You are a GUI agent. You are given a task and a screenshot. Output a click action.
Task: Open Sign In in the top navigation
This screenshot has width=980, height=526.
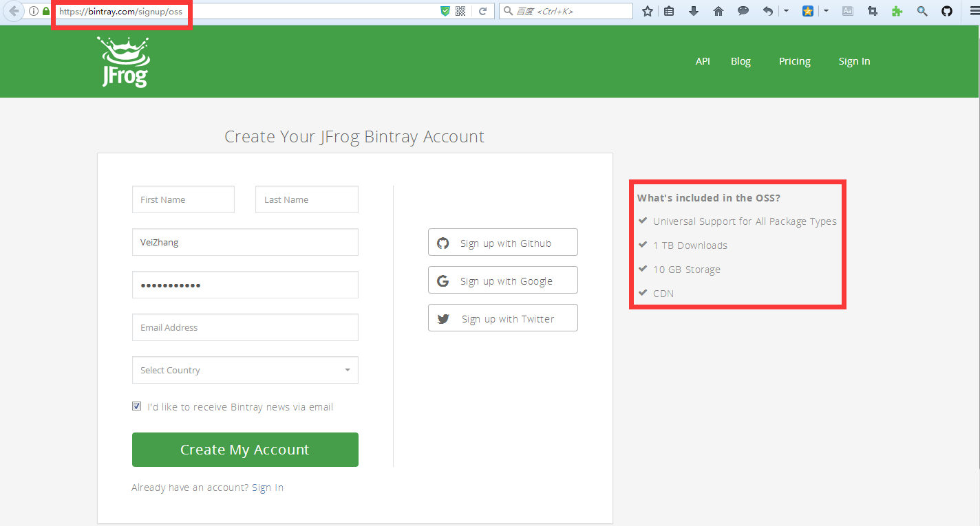[854, 61]
